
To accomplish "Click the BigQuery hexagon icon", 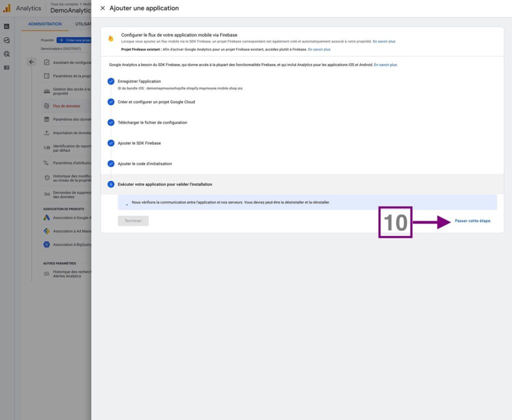I will pyautogui.click(x=46, y=244).
